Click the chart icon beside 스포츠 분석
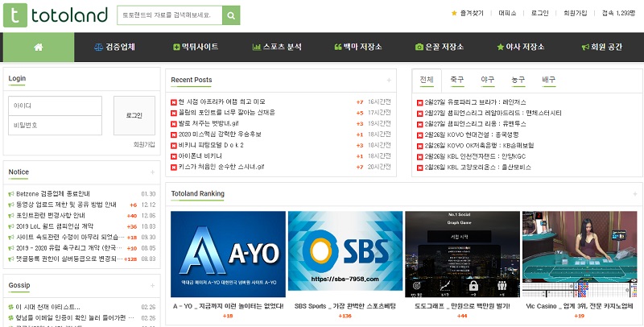The image size is (644, 327). 256,48
